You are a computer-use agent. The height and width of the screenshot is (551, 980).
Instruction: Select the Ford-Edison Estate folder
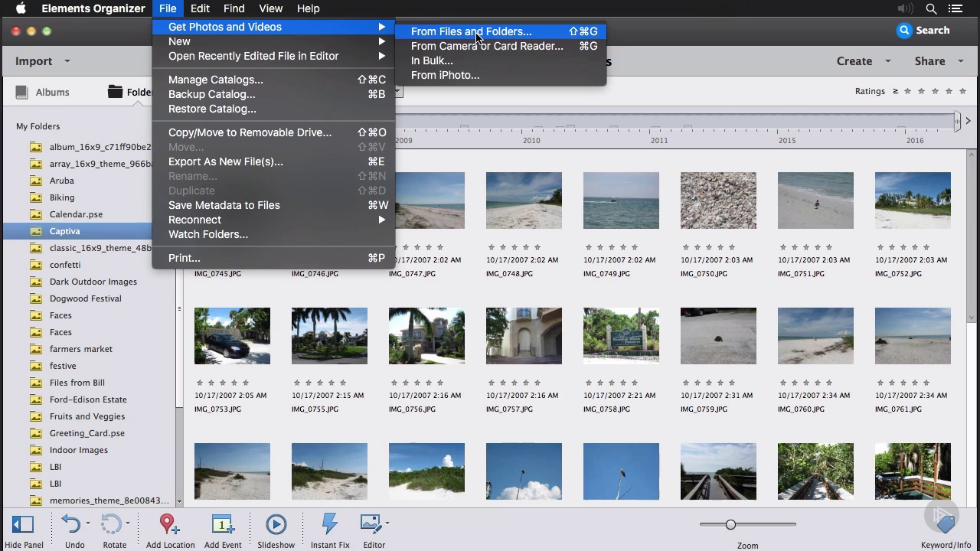tap(88, 399)
